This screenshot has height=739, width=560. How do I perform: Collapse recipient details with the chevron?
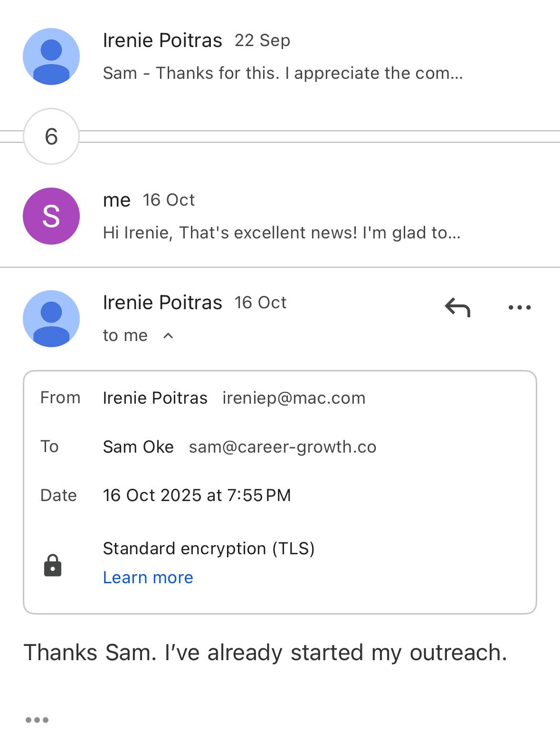(x=168, y=336)
